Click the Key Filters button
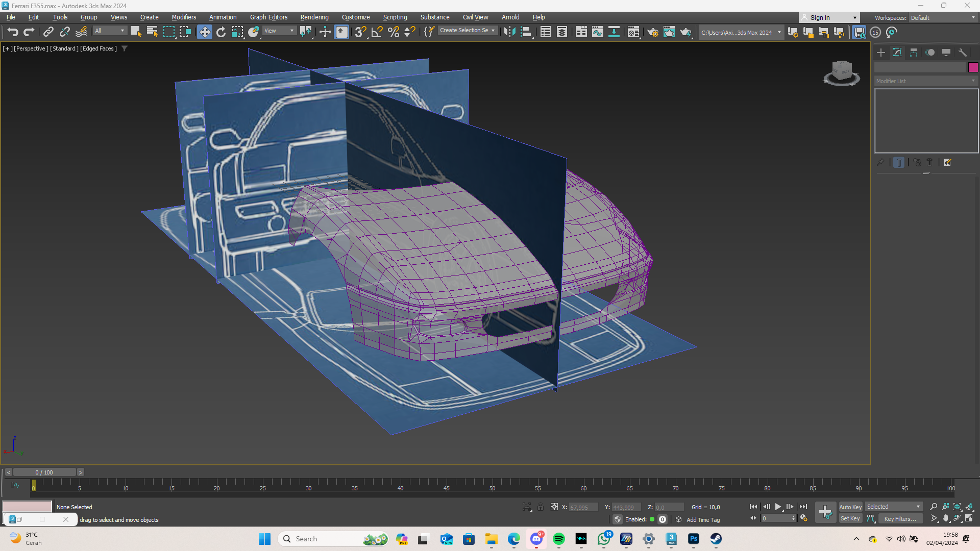This screenshot has width=980, height=551. [x=900, y=519]
